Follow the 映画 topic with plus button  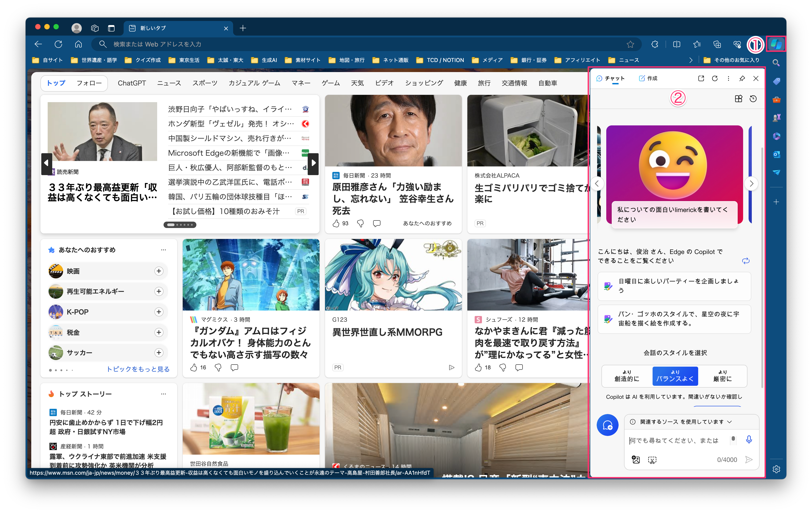(159, 271)
